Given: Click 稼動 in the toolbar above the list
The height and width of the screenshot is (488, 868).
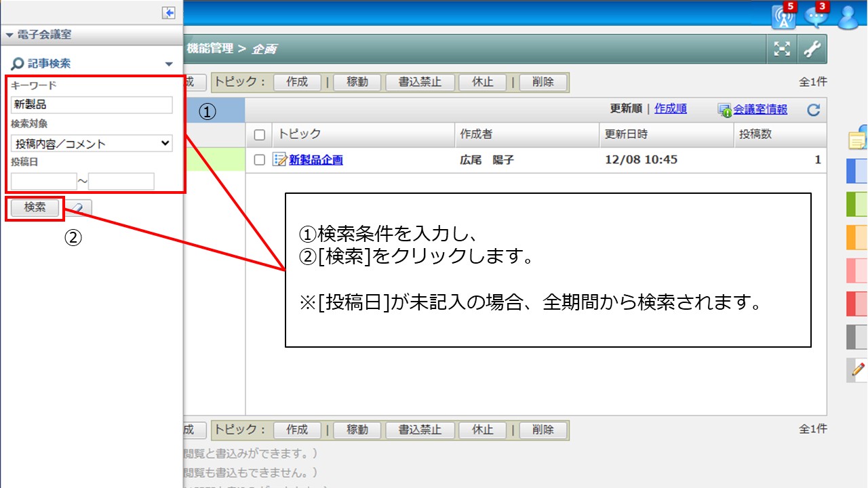Looking at the screenshot, I should pos(357,82).
